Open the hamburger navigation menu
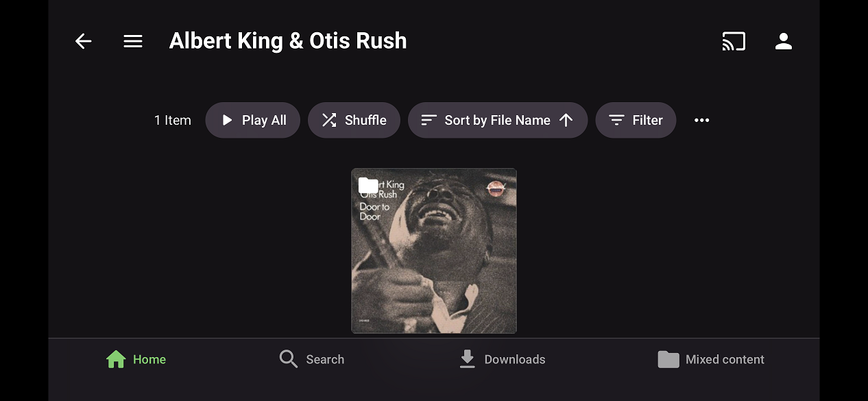Image resolution: width=868 pixels, height=401 pixels. (133, 41)
